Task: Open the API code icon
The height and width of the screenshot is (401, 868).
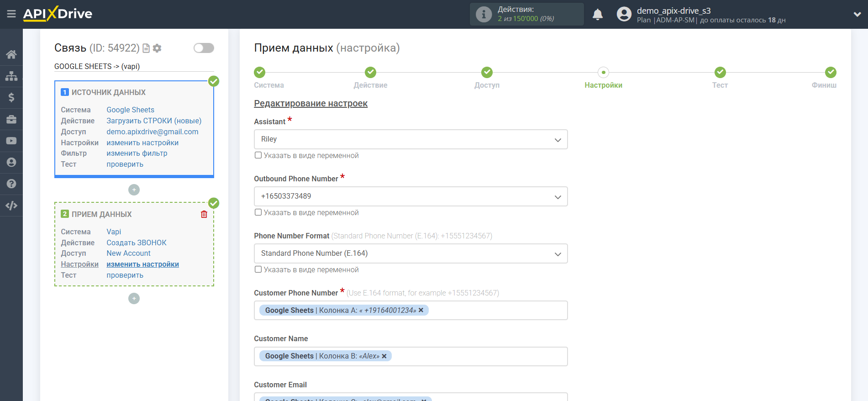Action: point(11,206)
